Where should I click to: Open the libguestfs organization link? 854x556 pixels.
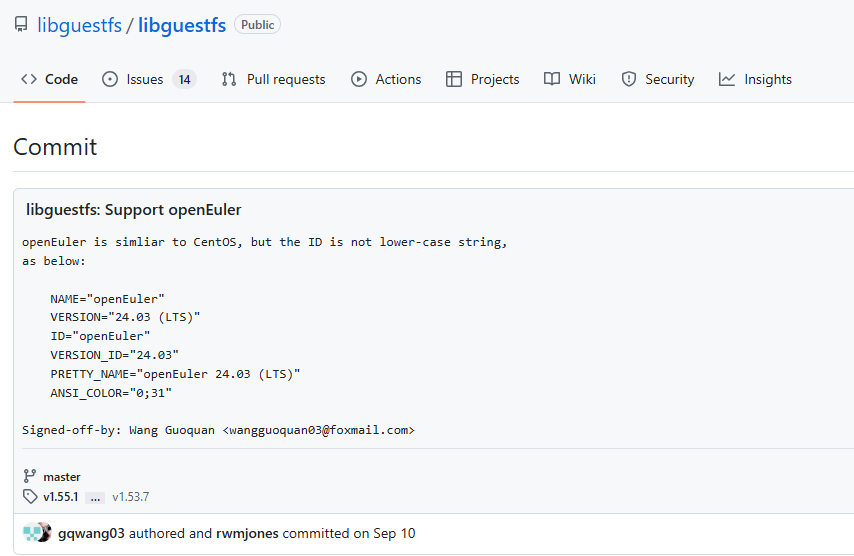(x=79, y=25)
